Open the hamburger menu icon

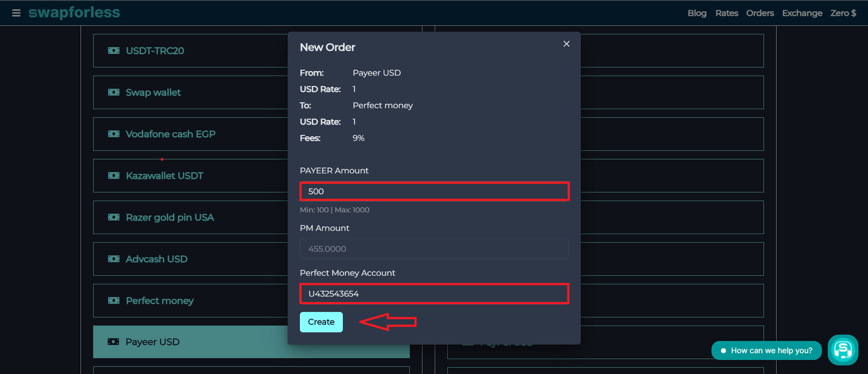[16, 13]
